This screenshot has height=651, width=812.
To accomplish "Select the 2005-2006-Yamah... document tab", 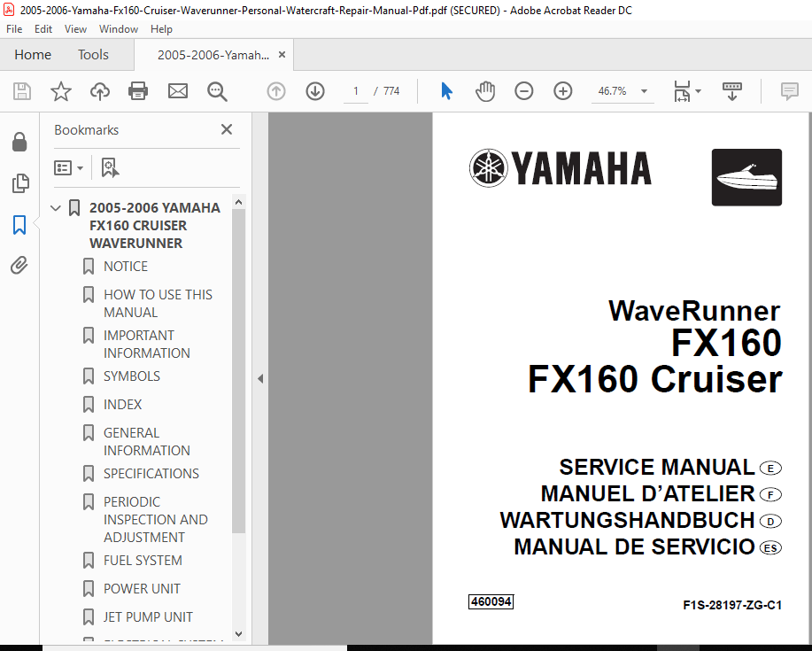I will (x=213, y=55).
